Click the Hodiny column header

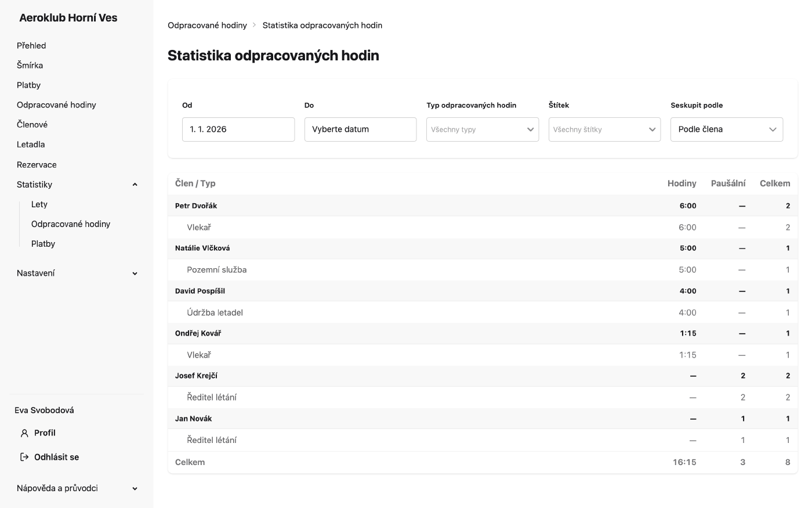coord(681,183)
